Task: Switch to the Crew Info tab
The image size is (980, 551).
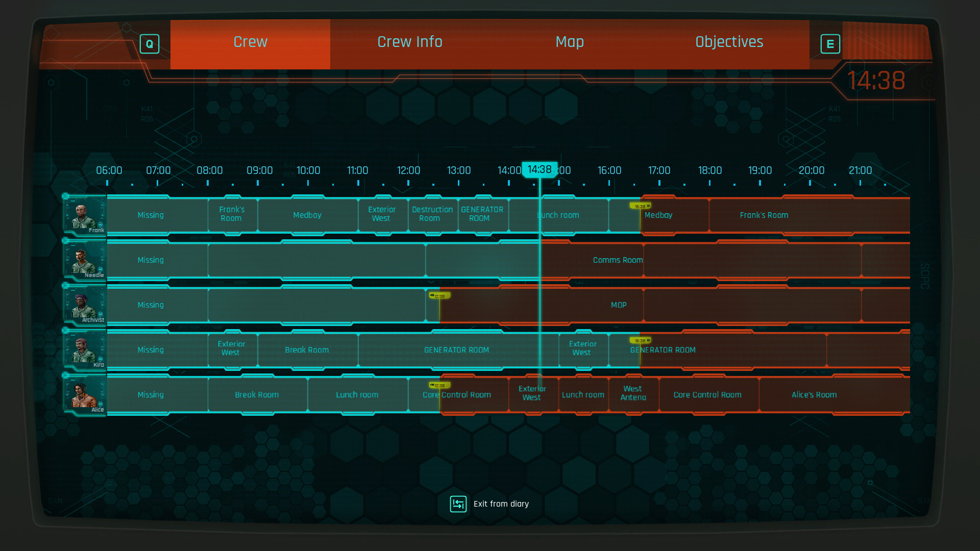Action: [x=410, y=42]
